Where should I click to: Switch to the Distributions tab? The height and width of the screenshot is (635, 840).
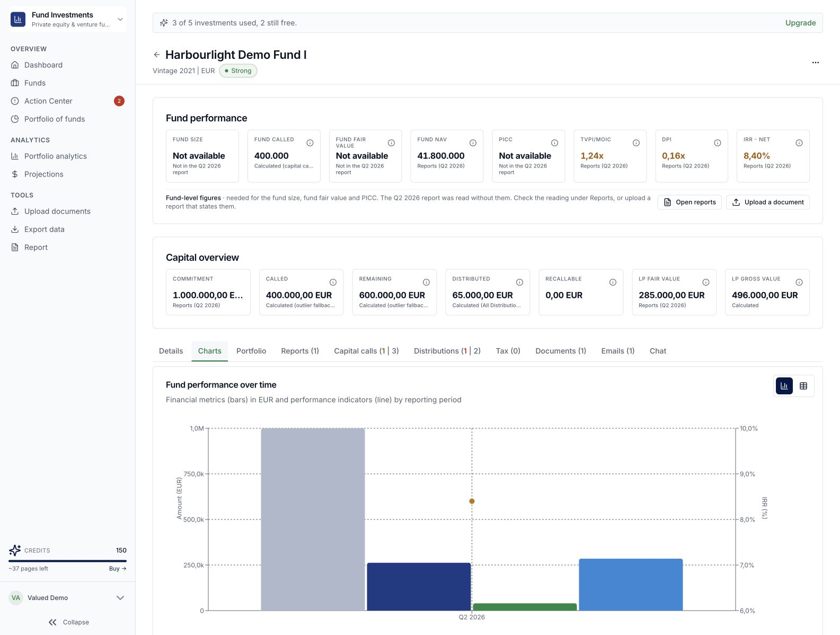(447, 351)
